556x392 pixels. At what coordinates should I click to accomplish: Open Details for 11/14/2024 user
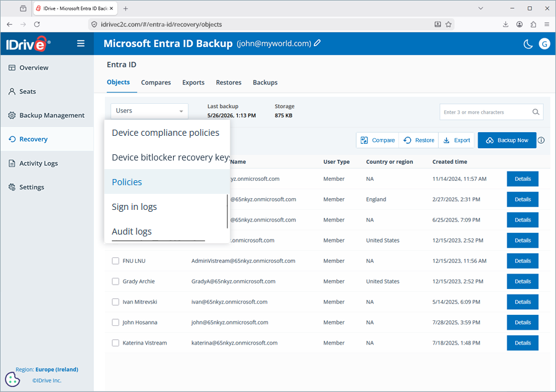tap(523, 179)
